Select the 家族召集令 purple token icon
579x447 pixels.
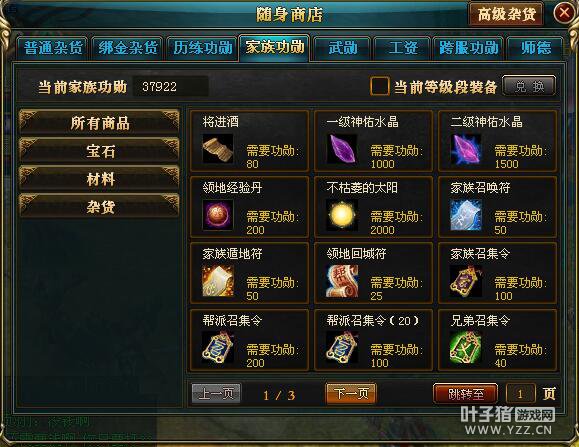[466, 281]
